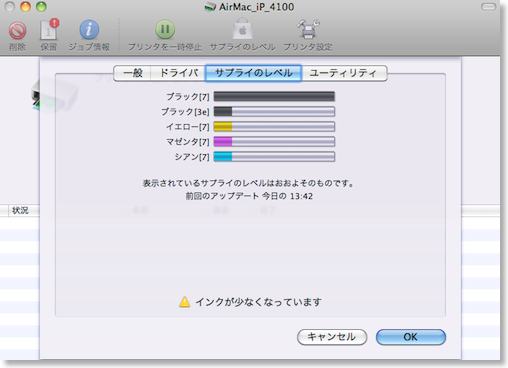The height and width of the screenshot is (368, 508).
Task: Click the 状況 column header
Action: click(20, 210)
